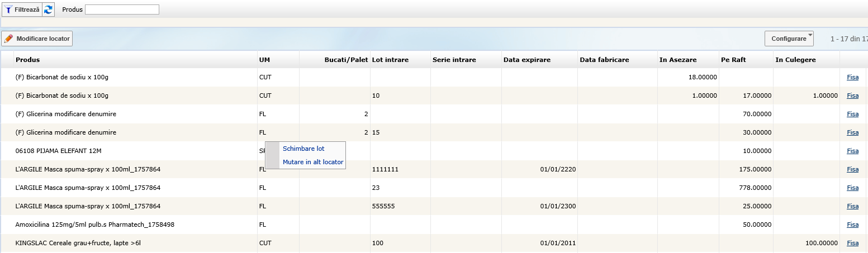This screenshot has width=868, height=253.
Task: Open Fisa link for KINGSLAC Cereale row
Action: coord(852,243)
